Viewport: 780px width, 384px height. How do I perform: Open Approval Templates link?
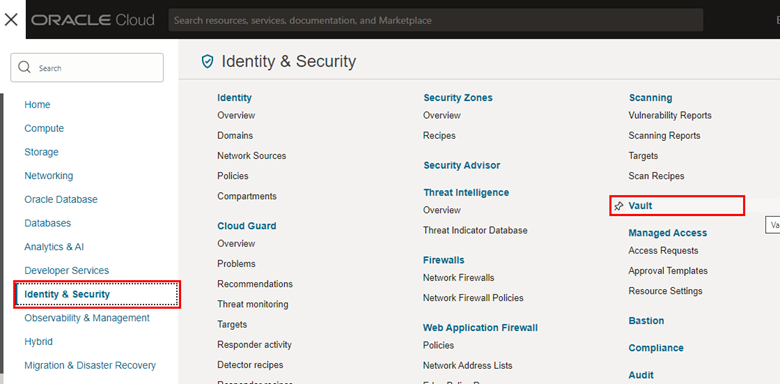coord(668,271)
